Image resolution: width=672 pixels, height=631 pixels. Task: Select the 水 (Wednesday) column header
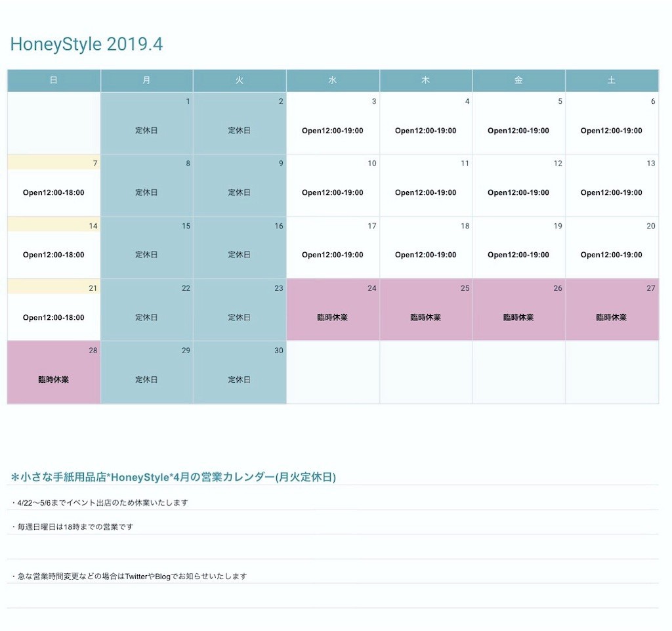click(333, 80)
